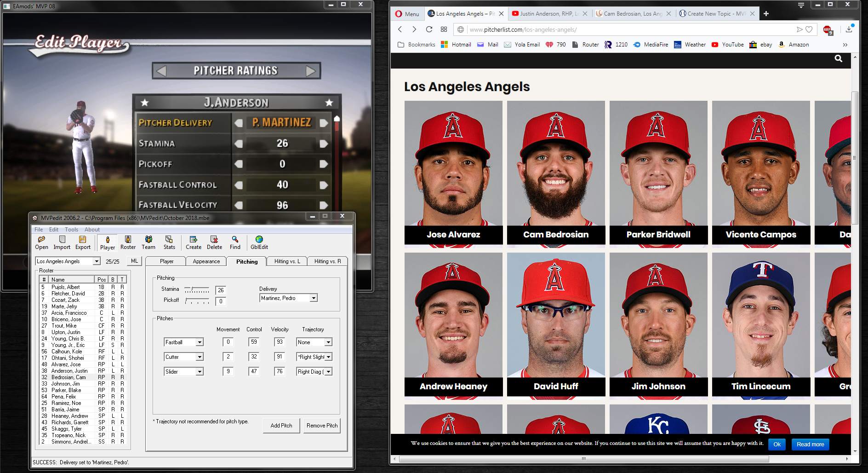Screen dimensions: 868x473
Task: Click the heart bookmark icon in address bar
Action: [x=809, y=29]
